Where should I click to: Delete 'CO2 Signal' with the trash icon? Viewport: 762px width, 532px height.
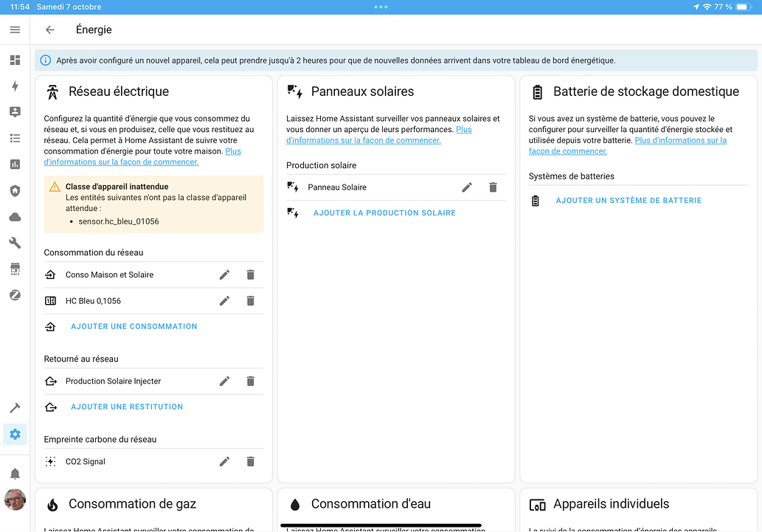250,461
